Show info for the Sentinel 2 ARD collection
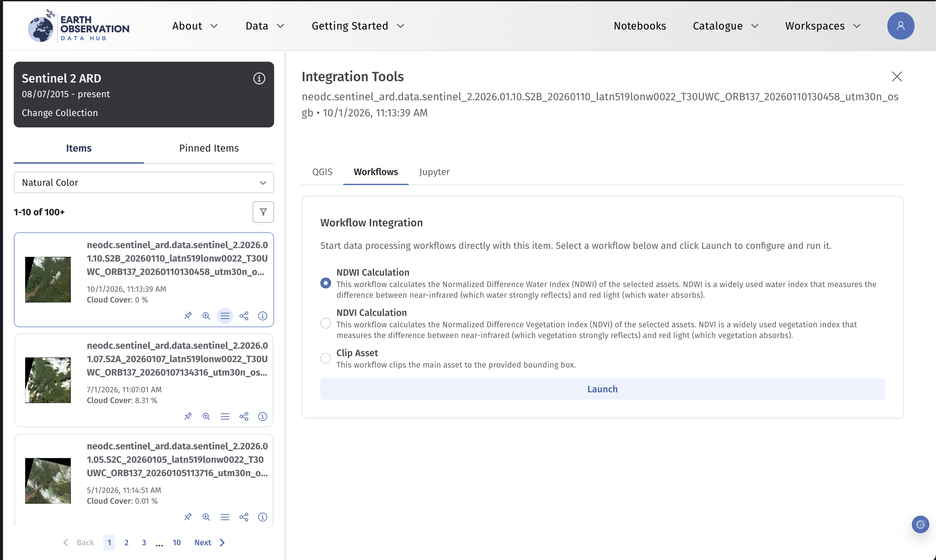 pos(259,78)
